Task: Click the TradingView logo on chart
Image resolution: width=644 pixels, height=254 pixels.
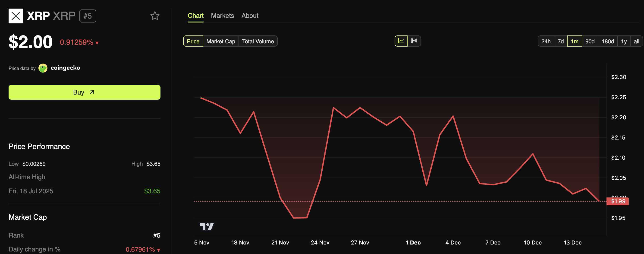Action: pos(207,226)
